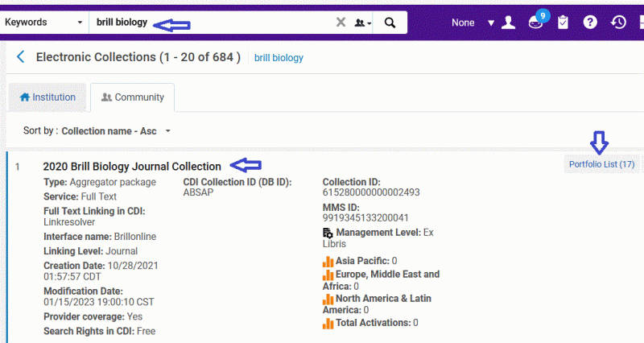This screenshot has width=644, height=343.
Task: Click the Electronic Collections page heading
Action: (138, 57)
